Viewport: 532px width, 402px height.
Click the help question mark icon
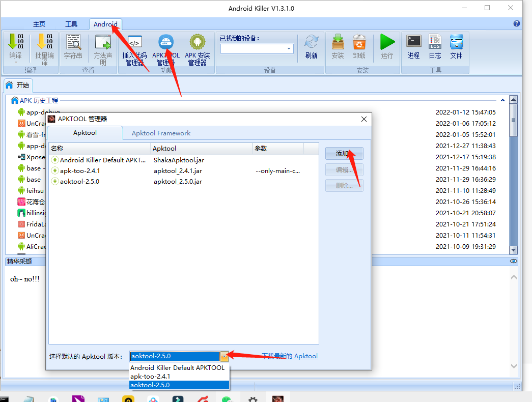[516, 23]
